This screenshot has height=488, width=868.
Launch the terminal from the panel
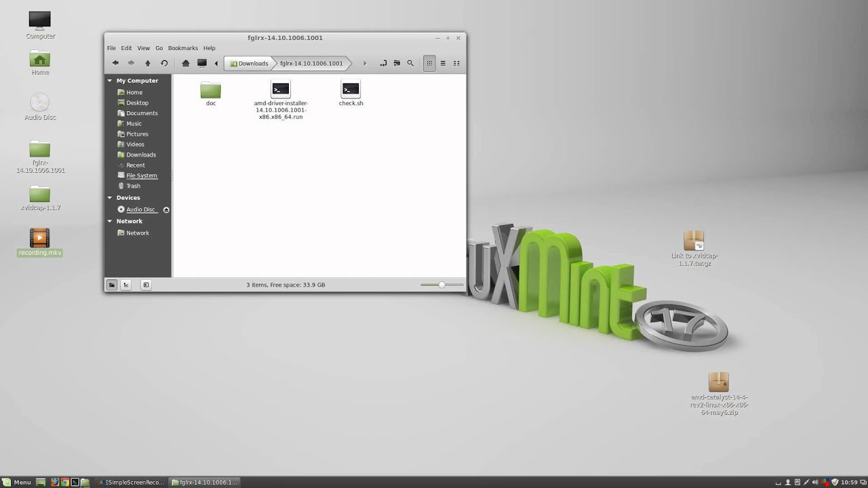(75, 482)
